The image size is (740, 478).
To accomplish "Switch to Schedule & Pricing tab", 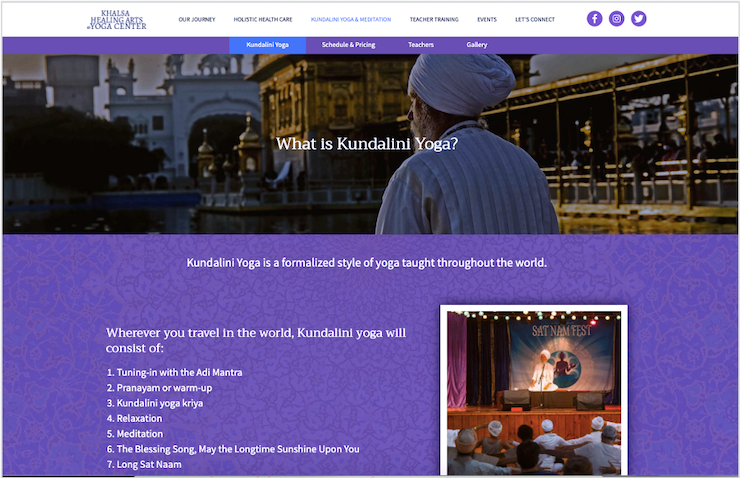I will [x=348, y=45].
